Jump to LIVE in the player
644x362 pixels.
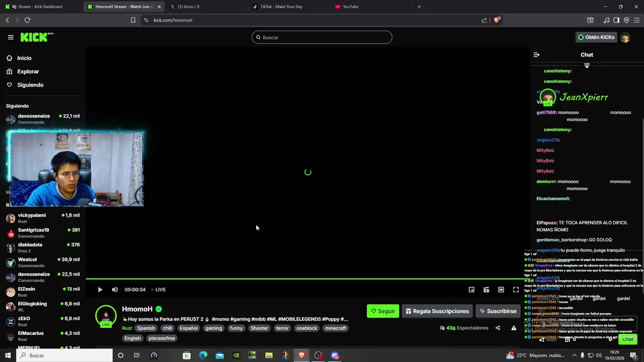[x=158, y=290]
